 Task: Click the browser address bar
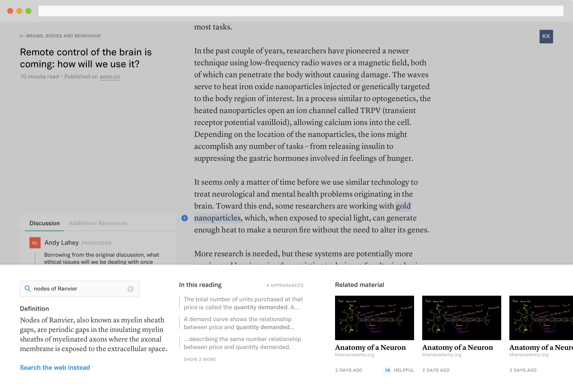301,11
